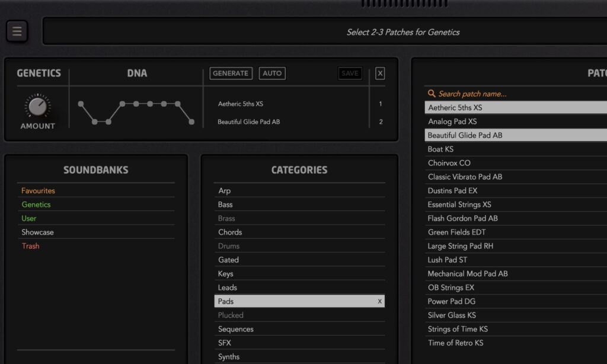Select the Leads category
This screenshot has width=607, height=364.
coord(228,288)
